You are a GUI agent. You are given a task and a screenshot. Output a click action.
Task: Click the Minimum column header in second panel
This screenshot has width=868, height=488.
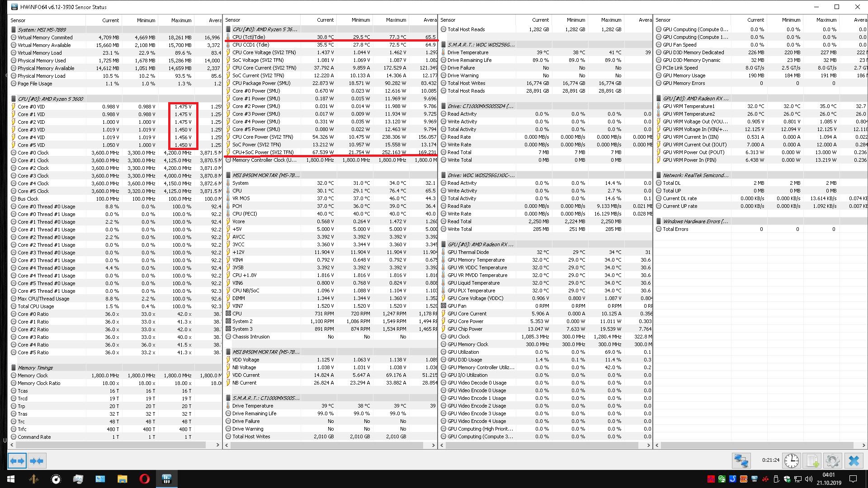point(361,20)
